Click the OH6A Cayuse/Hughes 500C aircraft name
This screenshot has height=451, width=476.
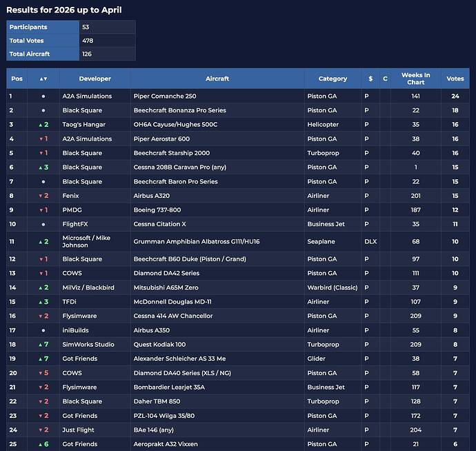pyautogui.click(x=175, y=124)
